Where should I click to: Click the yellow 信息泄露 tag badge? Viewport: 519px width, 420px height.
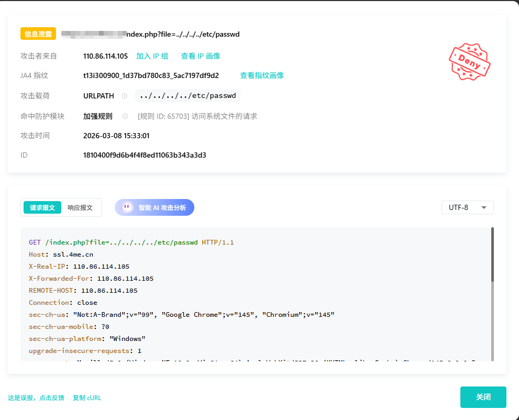pyautogui.click(x=38, y=34)
